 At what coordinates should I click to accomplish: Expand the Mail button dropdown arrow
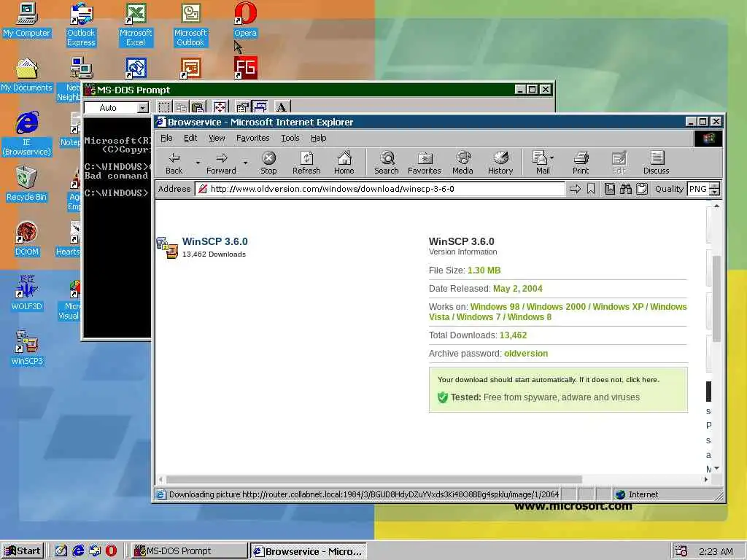pos(552,157)
